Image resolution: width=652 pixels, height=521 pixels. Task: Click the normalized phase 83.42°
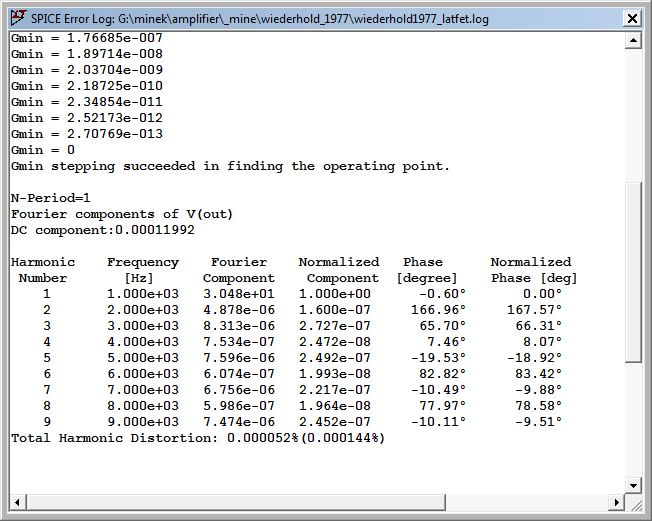point(538,374)
